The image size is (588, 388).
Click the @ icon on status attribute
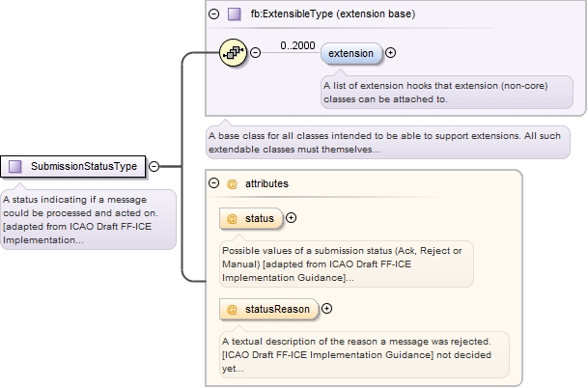(233, 219)
